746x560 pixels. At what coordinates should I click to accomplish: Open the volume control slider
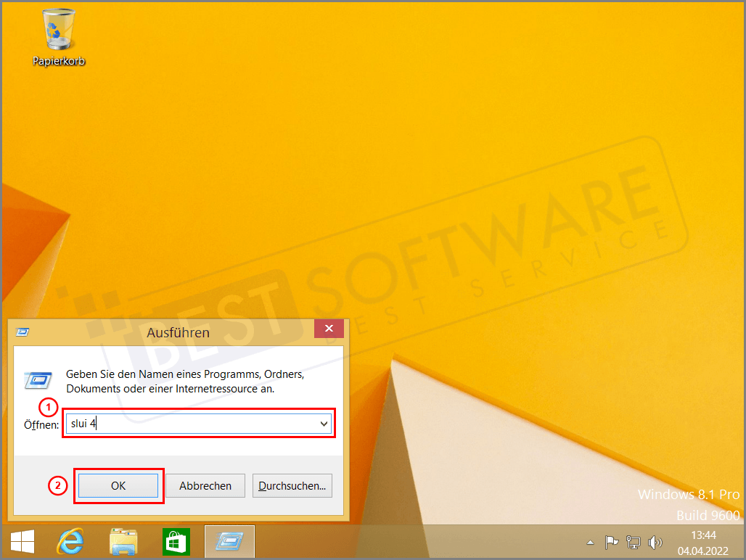(655, 542)
